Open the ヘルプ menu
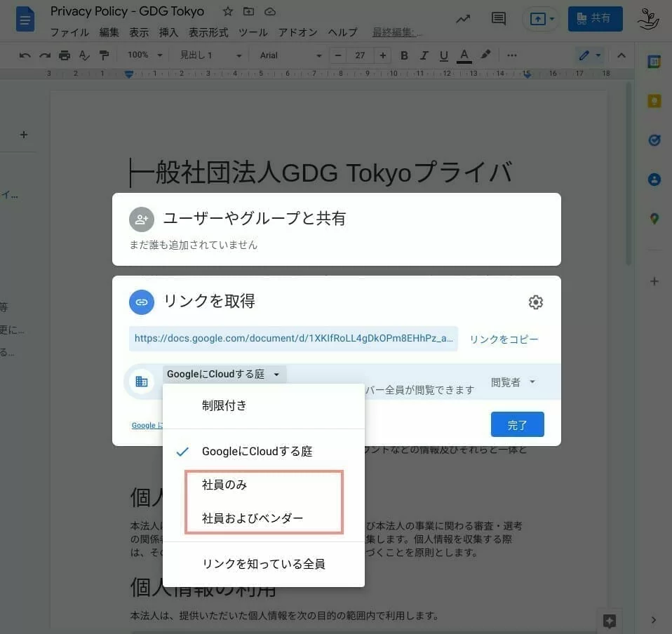The image size is (672, 634). 342,32
